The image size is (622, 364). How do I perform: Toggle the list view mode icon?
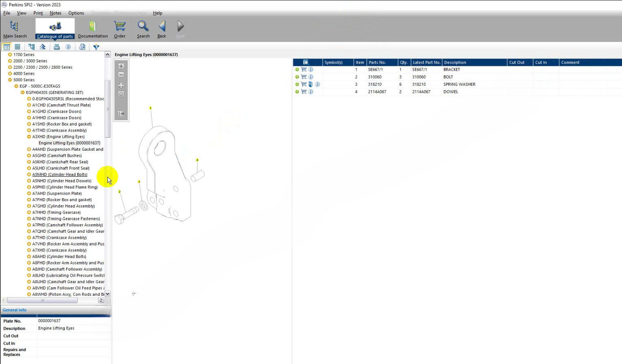tap(17, 47)
